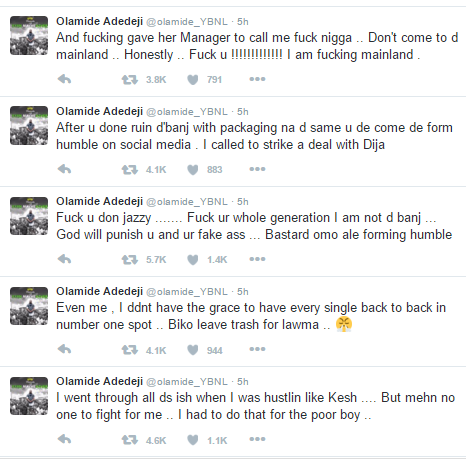Screen dimensions: 466x459
Task: Reply to the 'don jazzy' tweet
Action: (64, 259)
